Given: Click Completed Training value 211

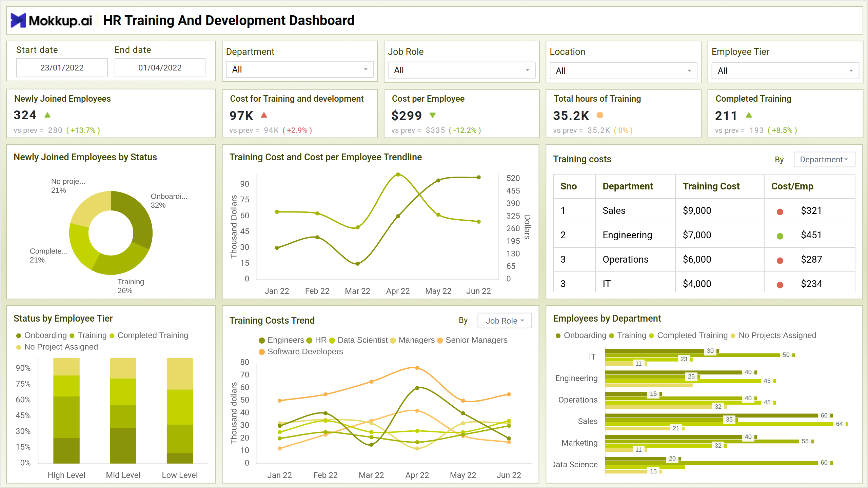Looking at the screenshot, I should (726, 116).
